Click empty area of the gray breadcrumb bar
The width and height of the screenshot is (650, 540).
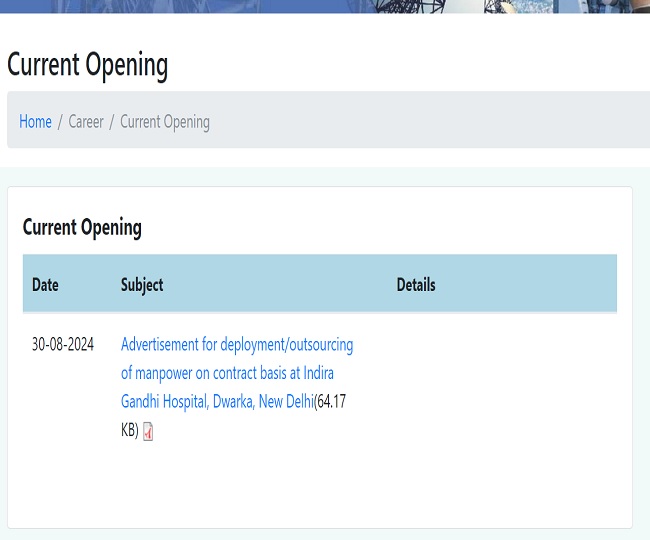[430, 122]
